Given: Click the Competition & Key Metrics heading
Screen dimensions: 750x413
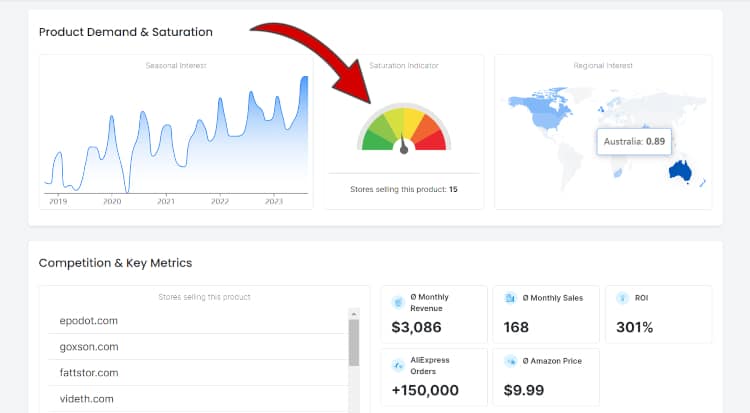Looking at the screenshot, I should point(115,263).
